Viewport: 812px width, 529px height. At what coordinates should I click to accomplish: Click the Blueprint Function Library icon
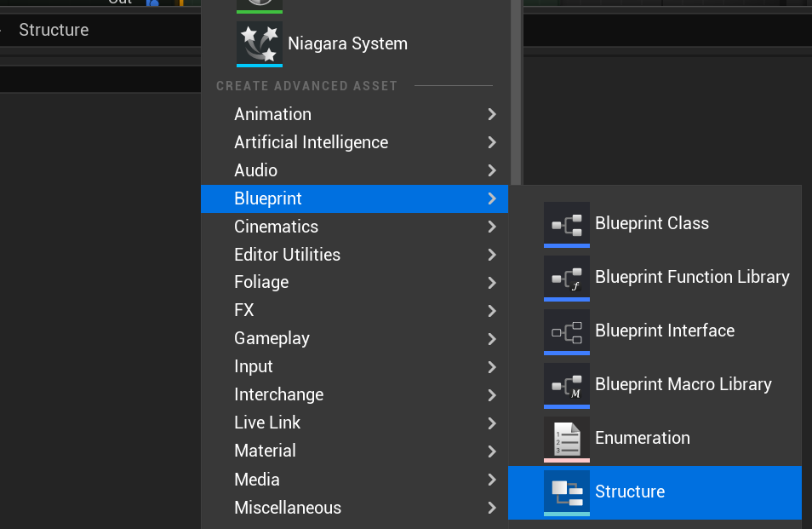point(567,279)
